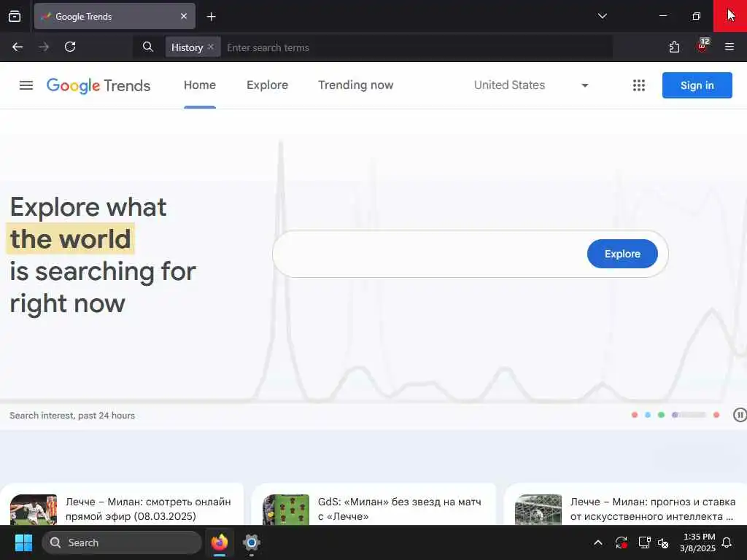The image size is (747, 560).
Task: Remove the History search filter chip
Action: pyautogui.click(x=211, y=47)
